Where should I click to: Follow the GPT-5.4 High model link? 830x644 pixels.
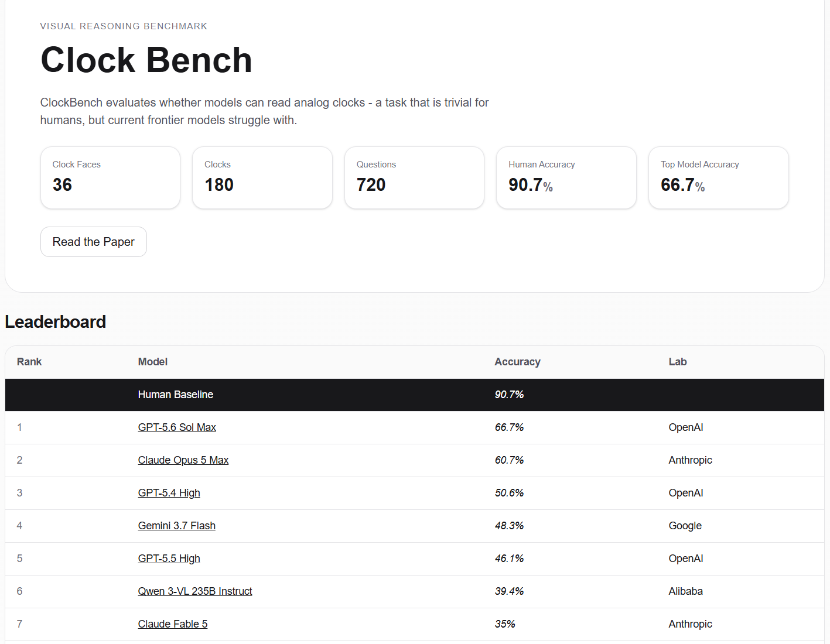[x=169, y=493]
